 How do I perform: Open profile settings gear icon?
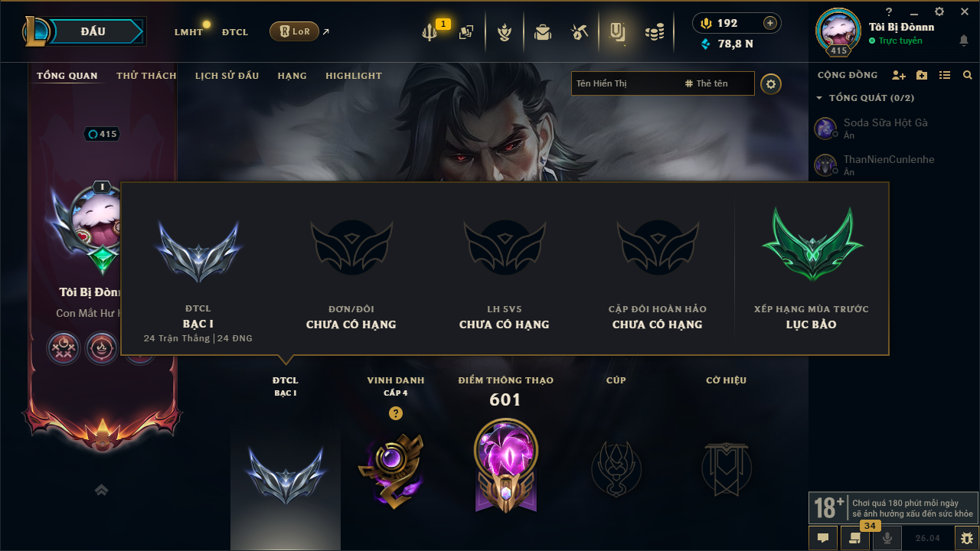click(771, 83)
